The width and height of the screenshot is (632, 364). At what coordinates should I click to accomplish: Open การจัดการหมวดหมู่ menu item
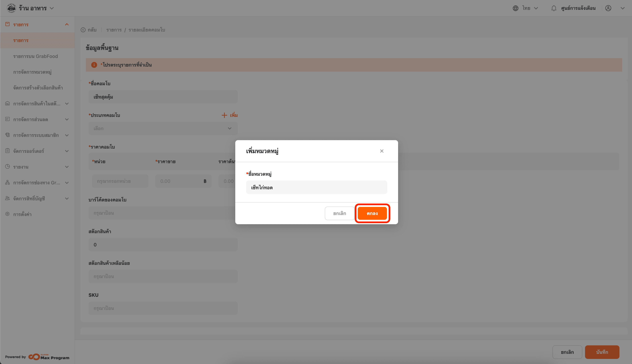tap(32, 72)
